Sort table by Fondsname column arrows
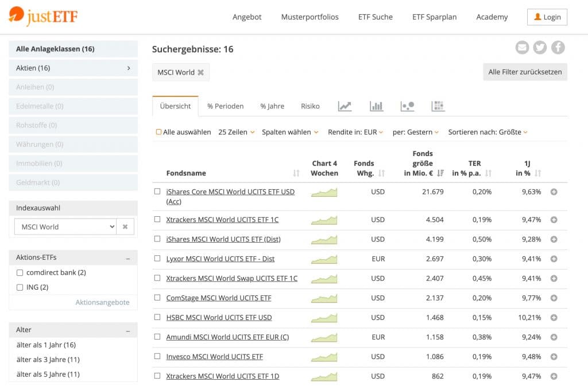This screenshot has width=588, height=386. (x=296, y=173)
